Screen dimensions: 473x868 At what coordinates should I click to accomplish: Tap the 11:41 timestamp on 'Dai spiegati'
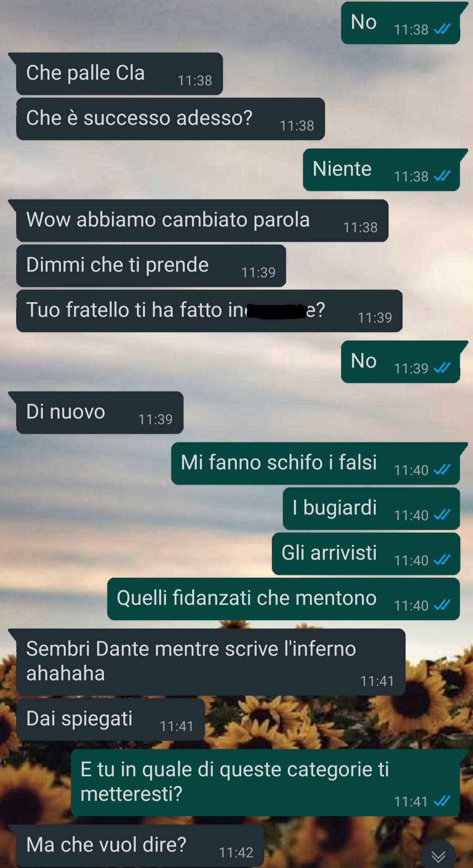176,726
